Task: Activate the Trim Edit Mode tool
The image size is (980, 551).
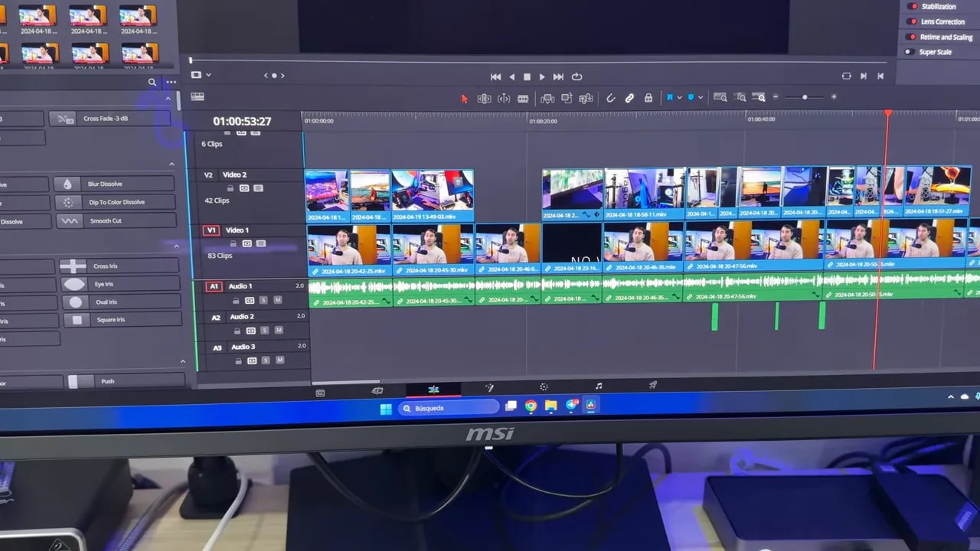Action: (x=484, y=99)
